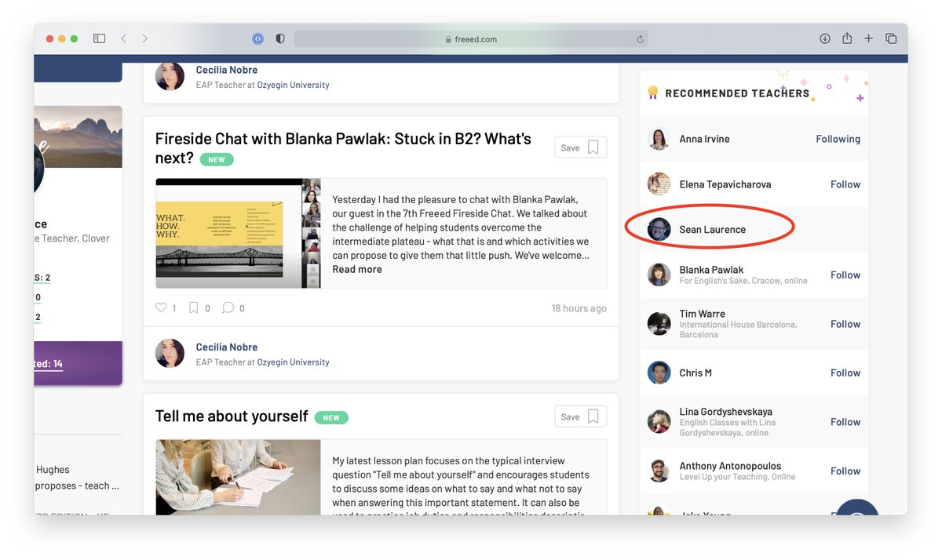Follow Elena Tepavicharova
The height and width of the screenshot is (560, 942).
(x=845, y=184)
